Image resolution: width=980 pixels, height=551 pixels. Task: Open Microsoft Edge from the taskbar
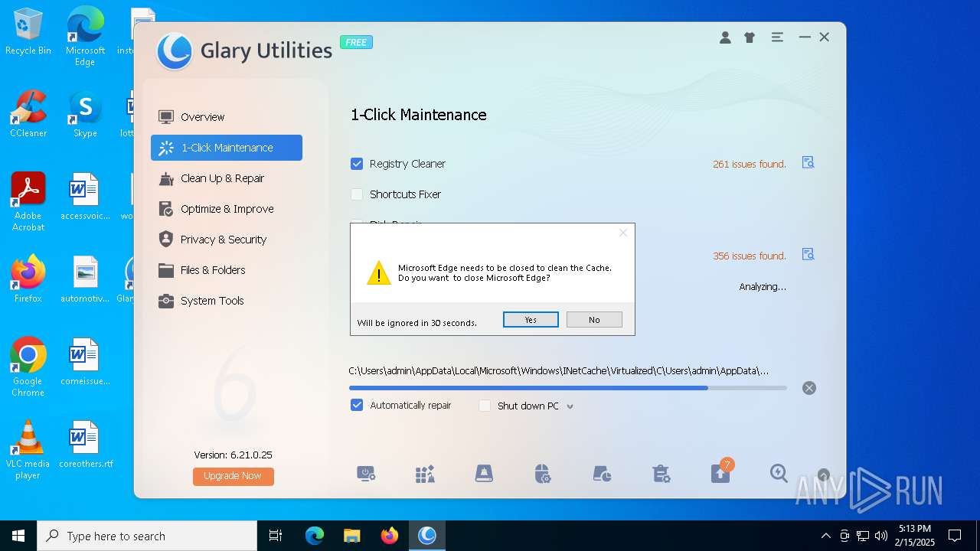coord(315,536)
